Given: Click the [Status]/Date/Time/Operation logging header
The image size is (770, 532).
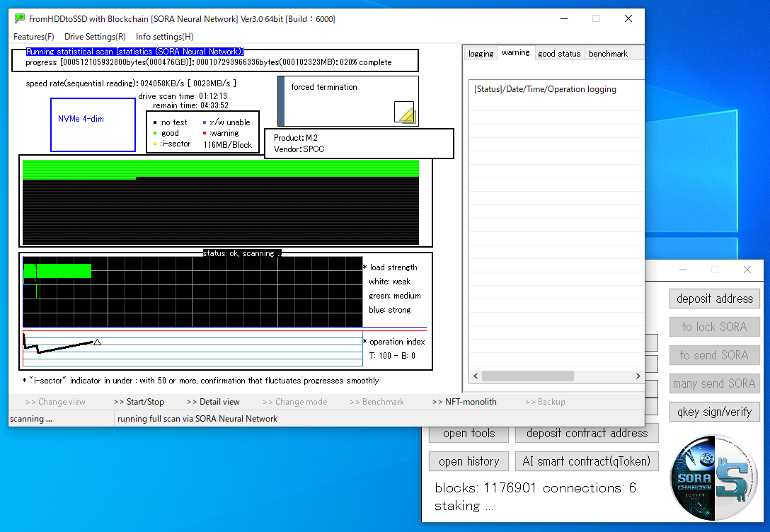Looking at the screenshot, I should click(x=545, y=89).
